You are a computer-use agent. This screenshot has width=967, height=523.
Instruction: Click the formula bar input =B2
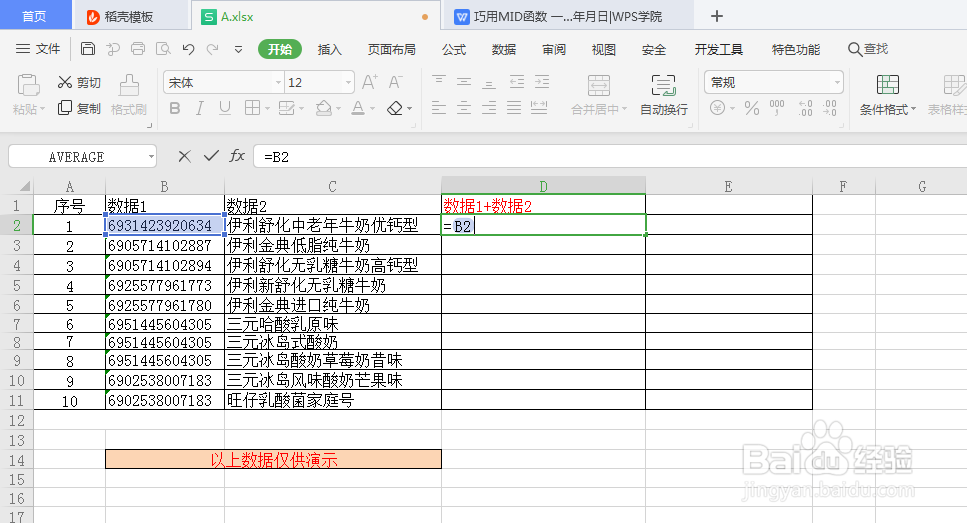tap(611, 157)
